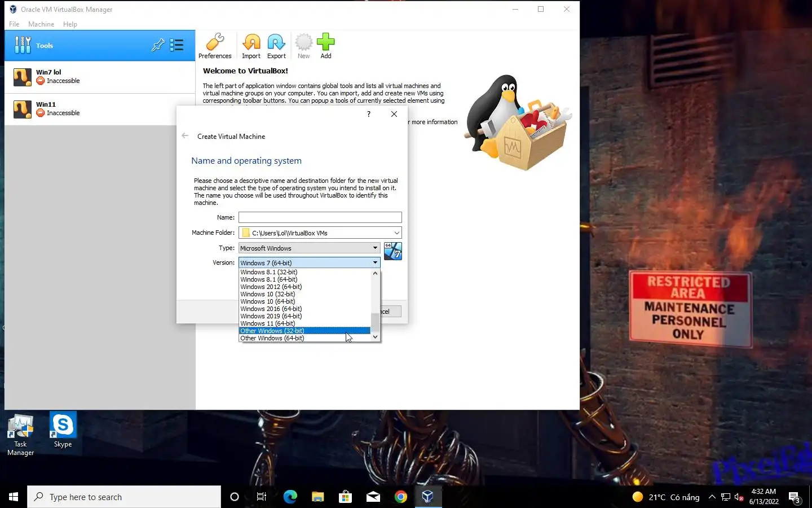Open the Type dropdown Microsoft Windows
The height and width of the screenshot is (508, 812).
coord(309,248)
